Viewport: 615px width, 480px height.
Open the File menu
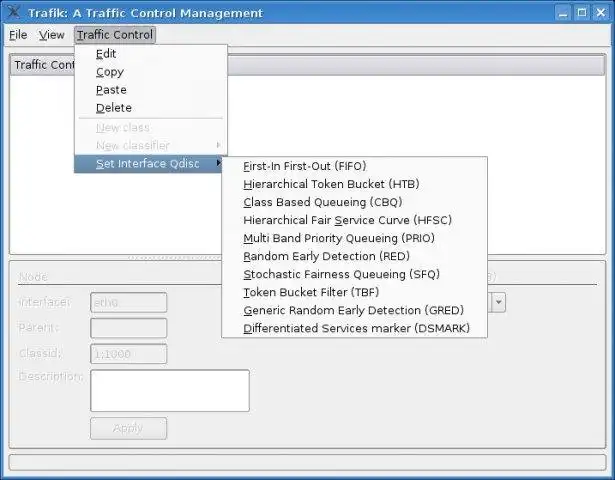pos(18,35)
